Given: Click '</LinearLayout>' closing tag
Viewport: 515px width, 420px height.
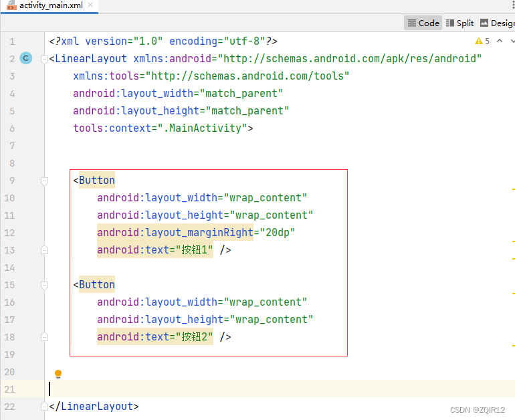Looking at the screenshot, I should 94,406.
